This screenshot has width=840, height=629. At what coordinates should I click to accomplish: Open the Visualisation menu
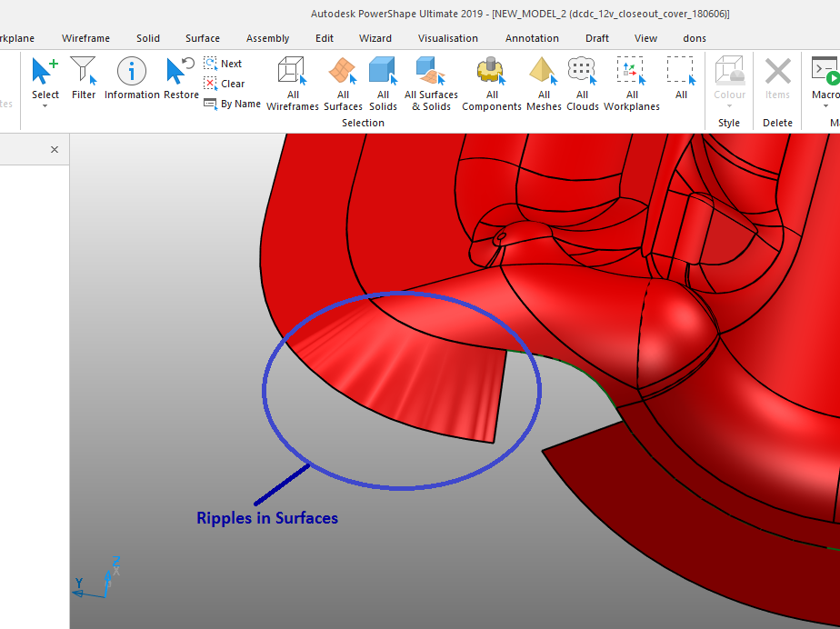click(448, 38)
